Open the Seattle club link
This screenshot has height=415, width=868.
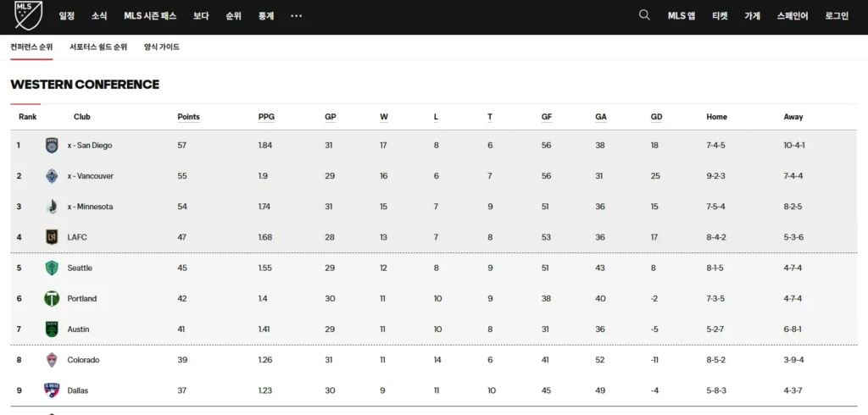coord(80,268)
